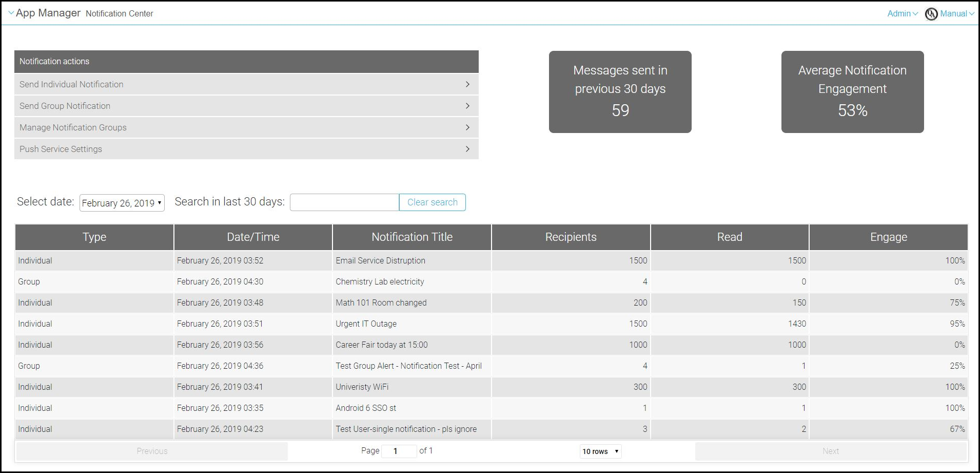Viewport: 980px width, 473px height.
Task: Open the Select date dropdown
Action: tap(122, 203)
